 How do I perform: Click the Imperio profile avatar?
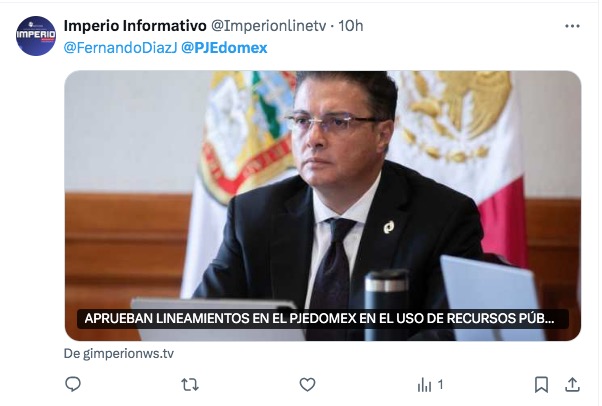coord(36,36)
